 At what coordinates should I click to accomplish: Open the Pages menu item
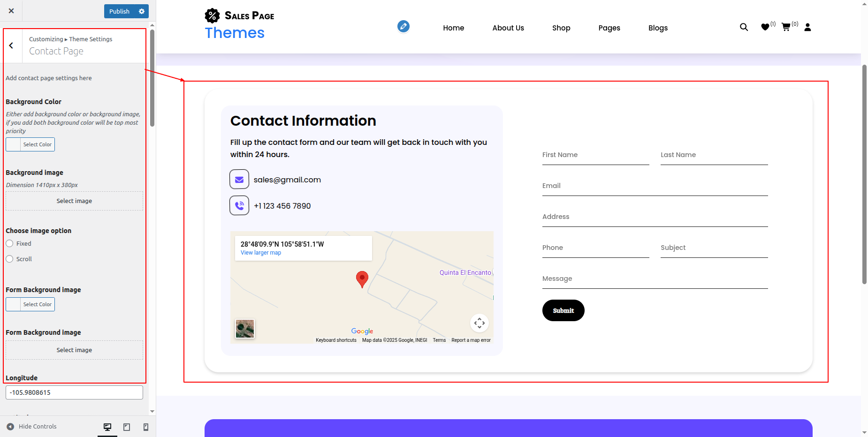[609, 28]
